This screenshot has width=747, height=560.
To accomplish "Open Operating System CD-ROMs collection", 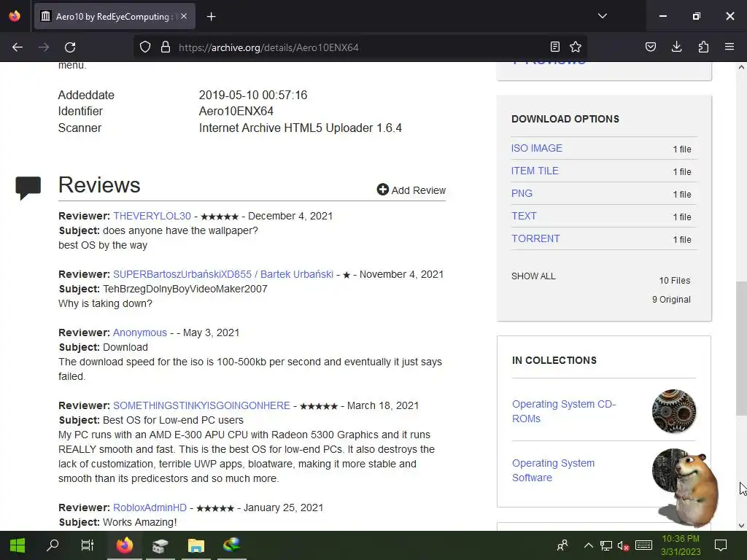I will click(564, 411).
